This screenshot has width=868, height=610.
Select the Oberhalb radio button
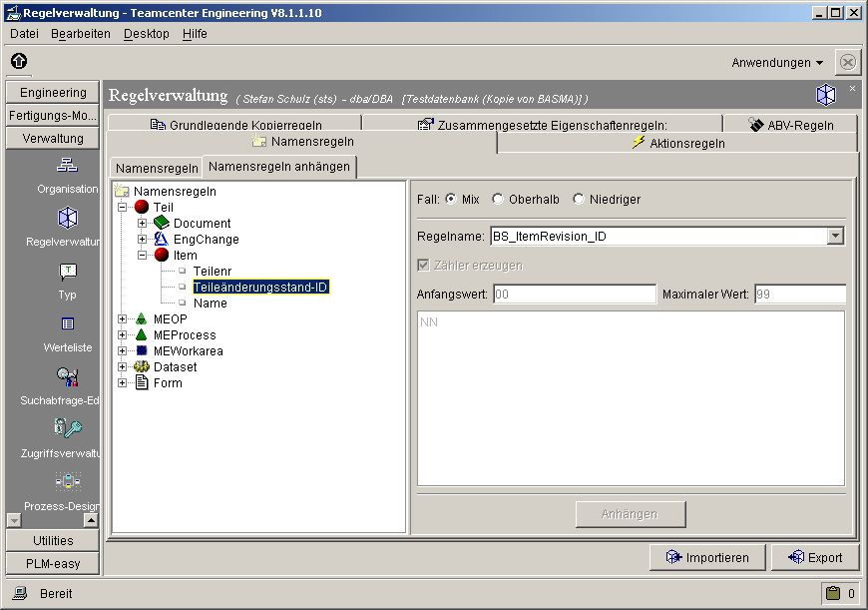498,199
